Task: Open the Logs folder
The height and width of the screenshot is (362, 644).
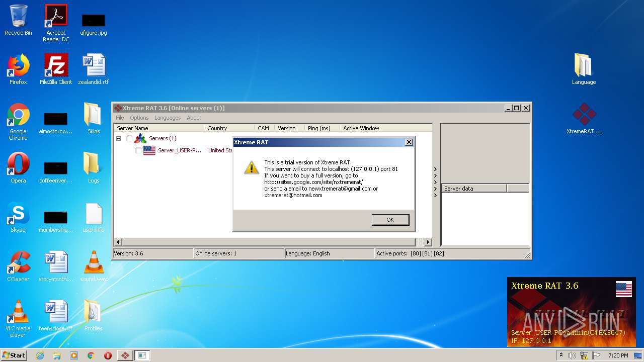Action: (x=94, y=168)
